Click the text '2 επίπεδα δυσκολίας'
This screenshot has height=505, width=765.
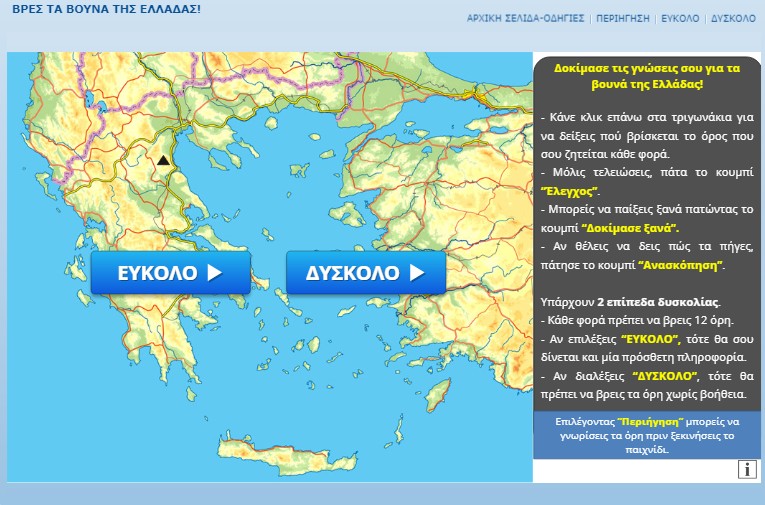click(658, 302)
